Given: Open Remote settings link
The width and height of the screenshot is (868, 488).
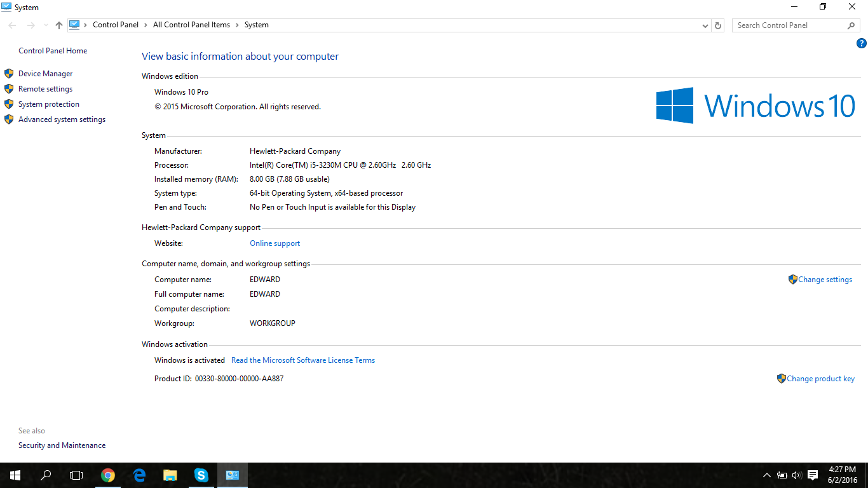Looking at the screenshot, I should [46, 89].
